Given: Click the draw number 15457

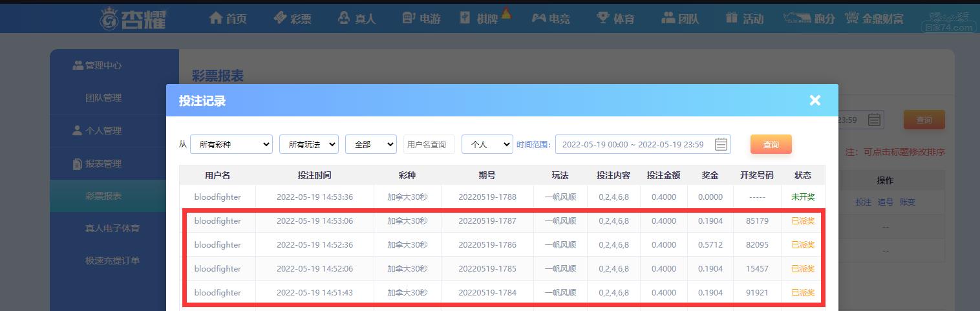Looking at the screenshot, I should [x=757, y=268].
